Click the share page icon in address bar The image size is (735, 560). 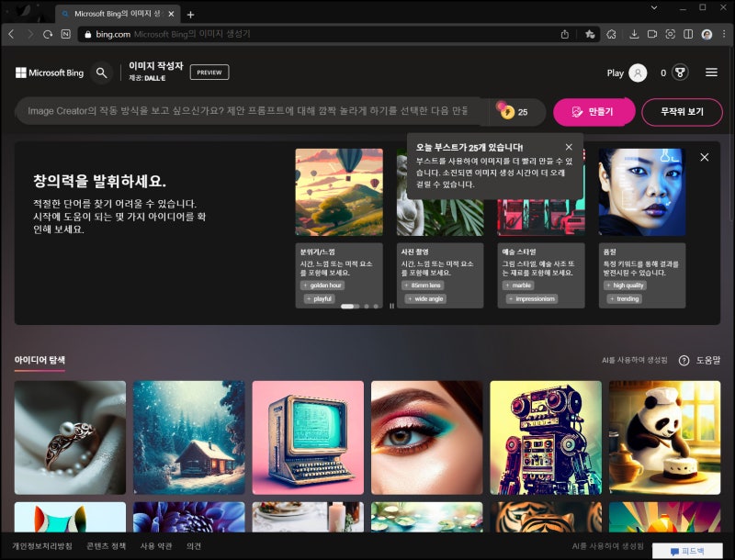565,34
